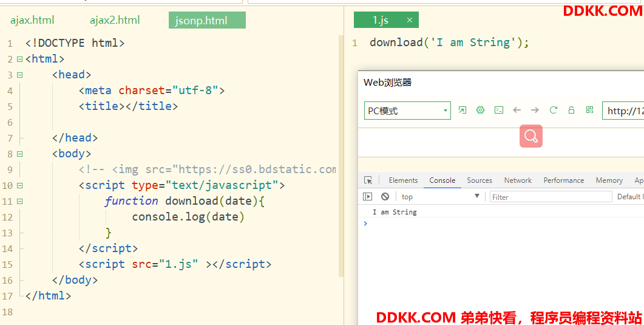Viewport: 644px width, 325px height.
Task: Go forward in the Web browser panel
Action: 535,110
